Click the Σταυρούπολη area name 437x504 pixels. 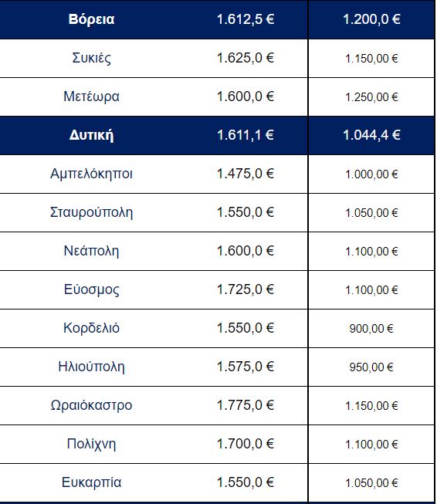[91, 212]
